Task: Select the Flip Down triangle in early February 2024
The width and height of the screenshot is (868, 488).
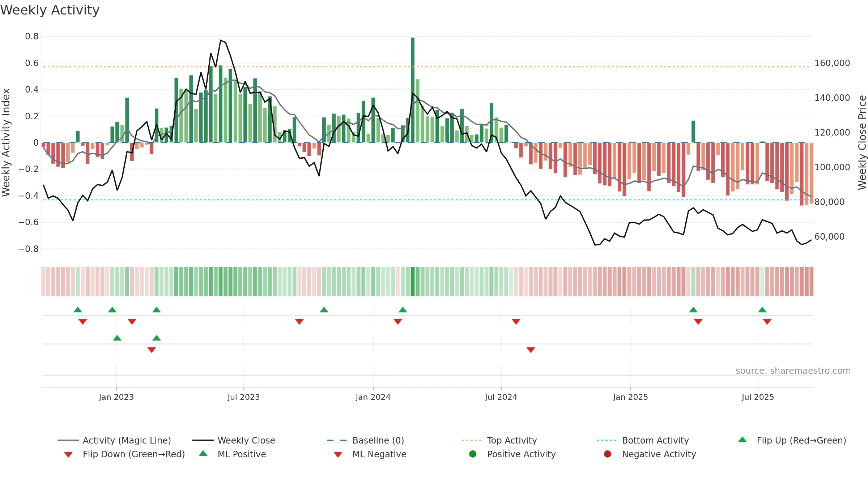Action: [x=398, y=322]
